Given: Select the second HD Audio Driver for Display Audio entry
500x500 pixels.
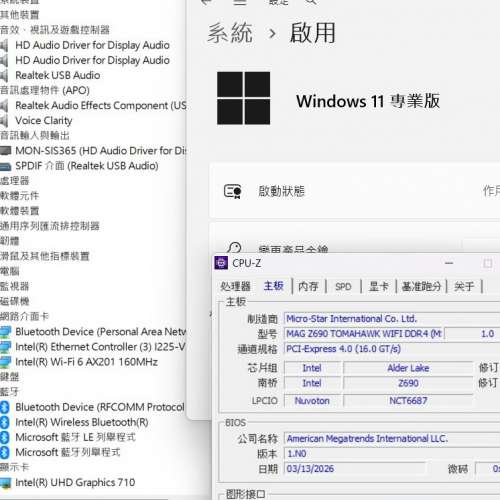Looking at the screenshot, I should [92, 60].
